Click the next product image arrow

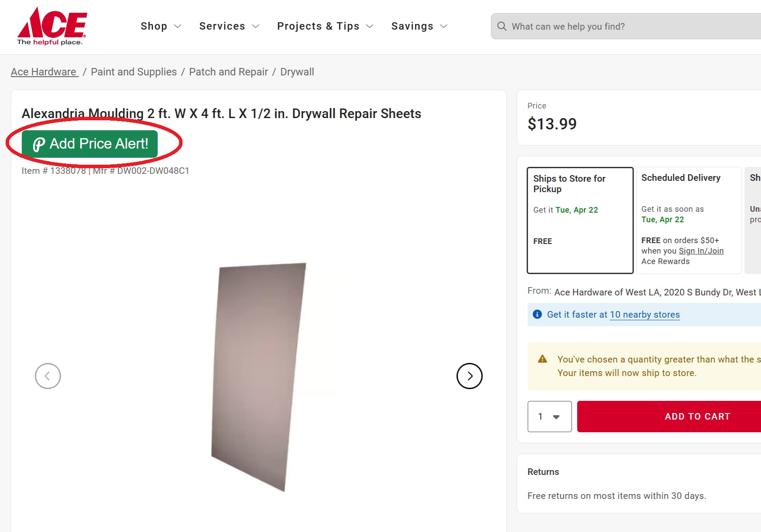pyautogui.click(x=469, y=376)
